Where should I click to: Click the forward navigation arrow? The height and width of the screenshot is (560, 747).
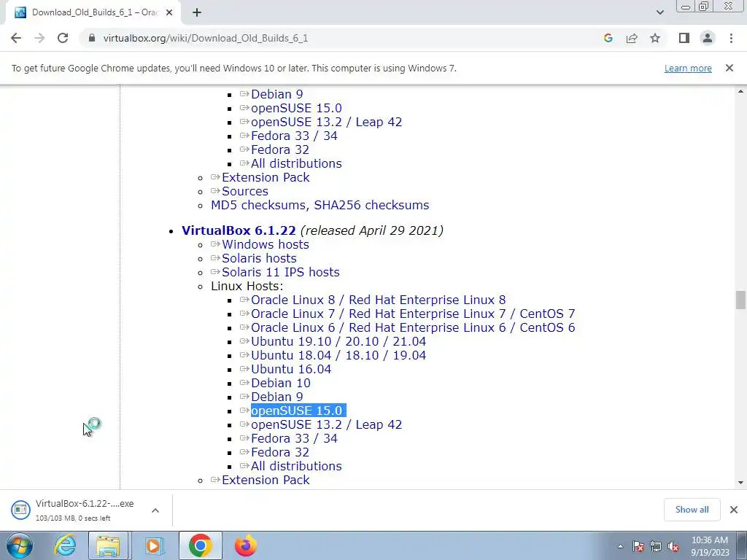39,38
